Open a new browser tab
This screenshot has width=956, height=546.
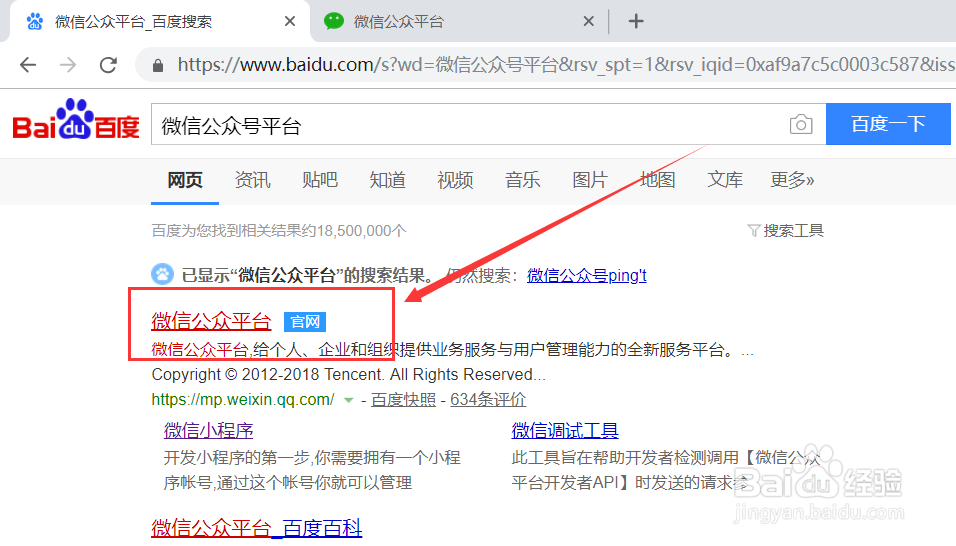click(x=636, y=21)
